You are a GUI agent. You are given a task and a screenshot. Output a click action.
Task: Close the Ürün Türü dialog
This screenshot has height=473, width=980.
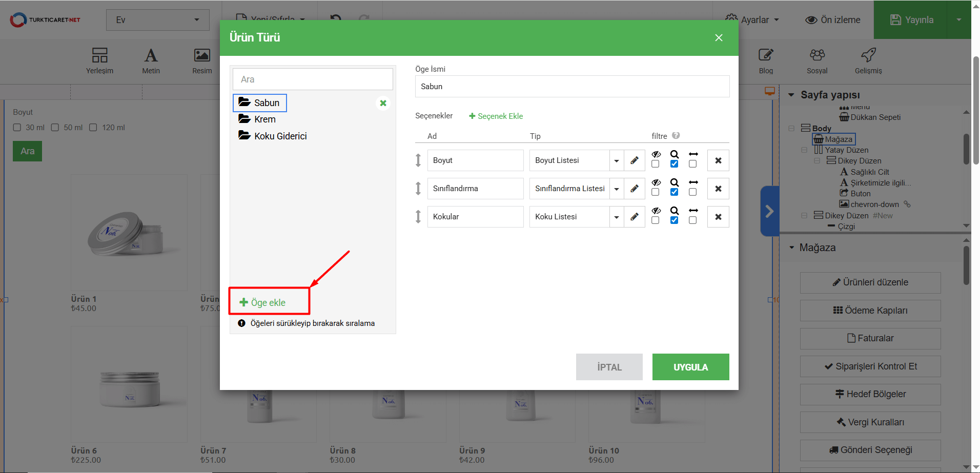click(719, 38)
